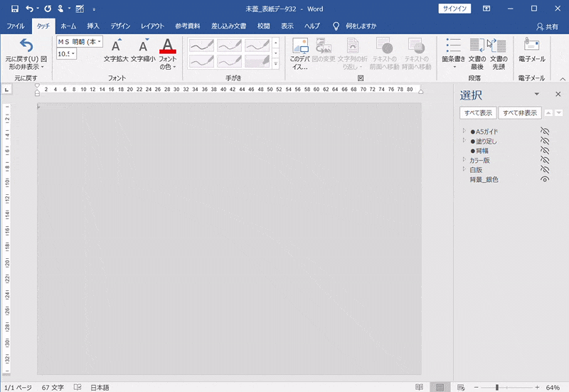This screenshot has width=569, height=392.
Task: Click the tab selector at ruler corner
Action: click(x=7, y=90)
